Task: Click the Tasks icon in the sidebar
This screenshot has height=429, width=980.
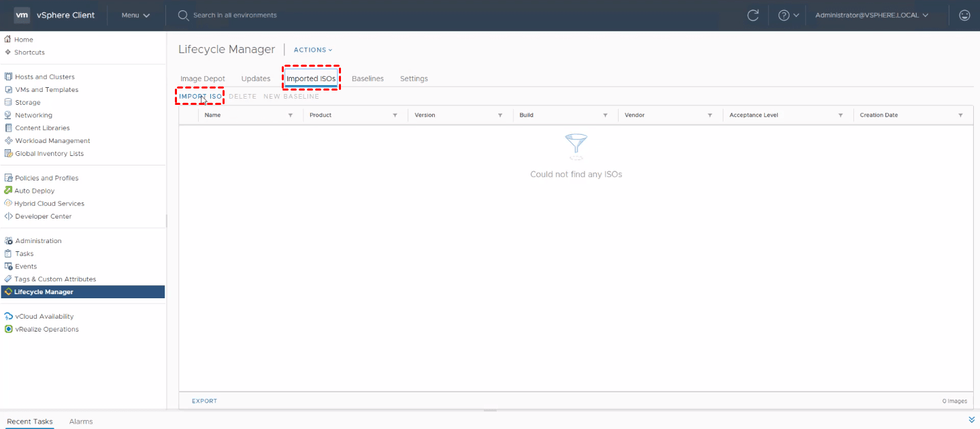Action: [x=9, y=253]
